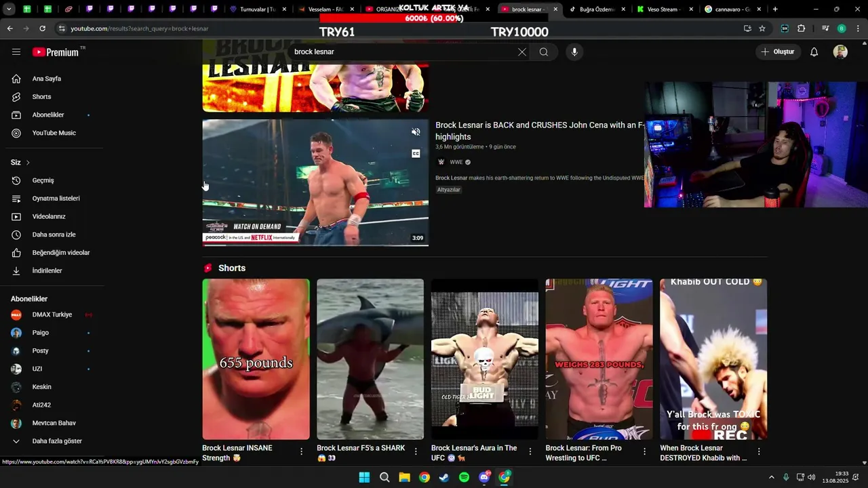
Task: Open options menu for DESTROYED Khabib Short
Action: pyautogui.click(x=759, y=451)
